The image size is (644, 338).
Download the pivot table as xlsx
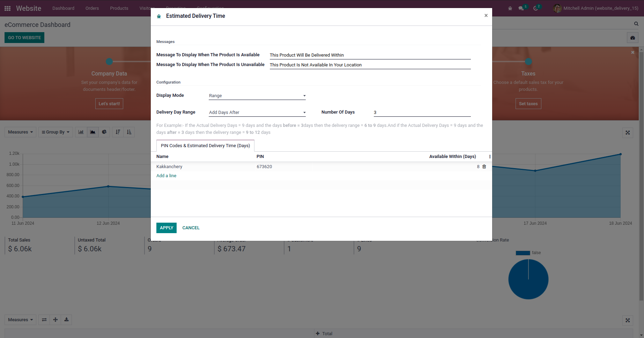(x=66, y=320)
